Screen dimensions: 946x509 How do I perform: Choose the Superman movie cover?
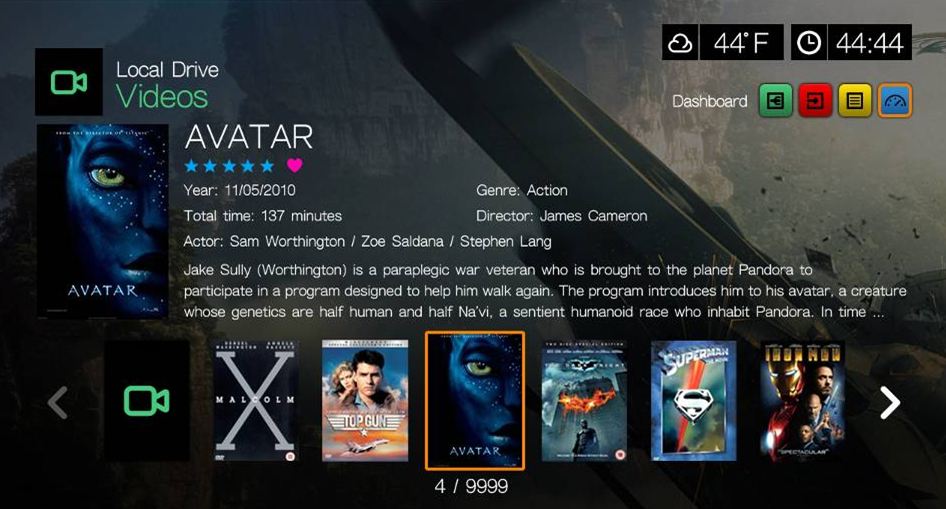[694, 401]
